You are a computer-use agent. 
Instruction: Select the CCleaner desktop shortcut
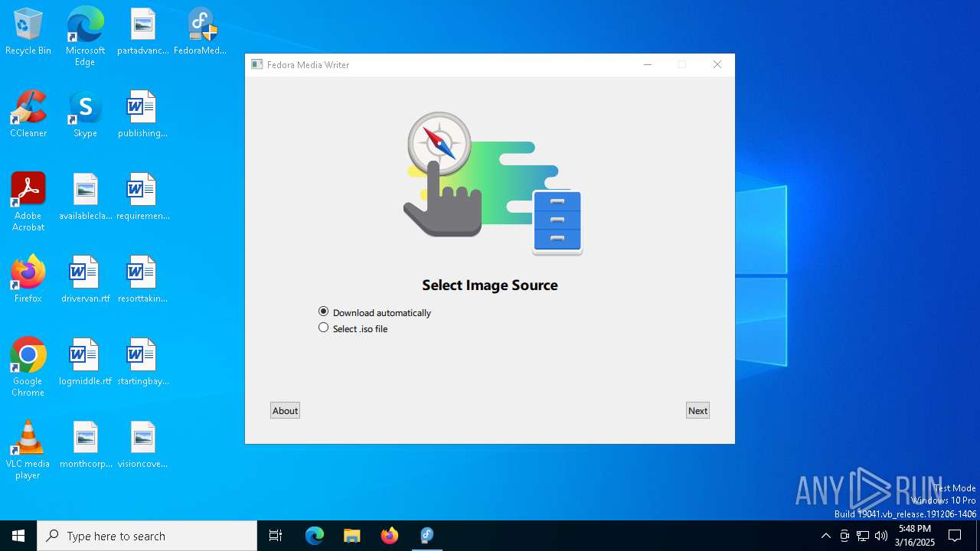click(x=28, y=115)
